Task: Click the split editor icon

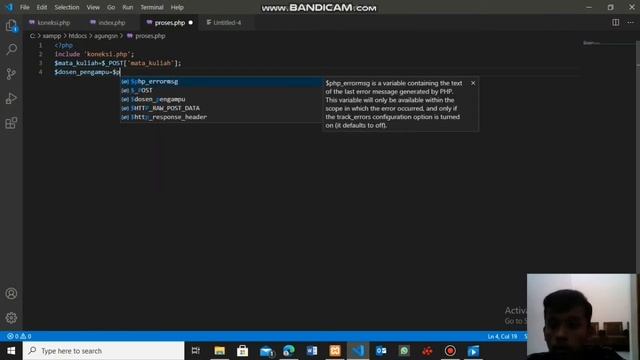Action: (616, 22)
